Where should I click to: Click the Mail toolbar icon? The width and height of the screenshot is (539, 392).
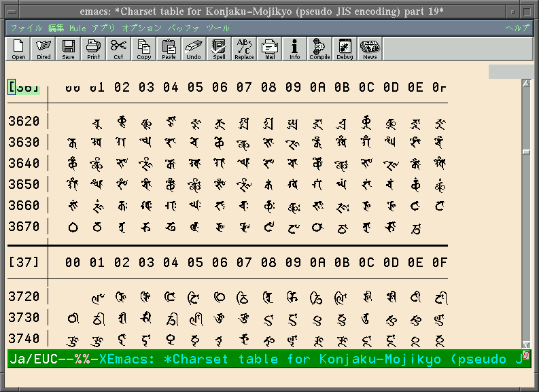269,49
